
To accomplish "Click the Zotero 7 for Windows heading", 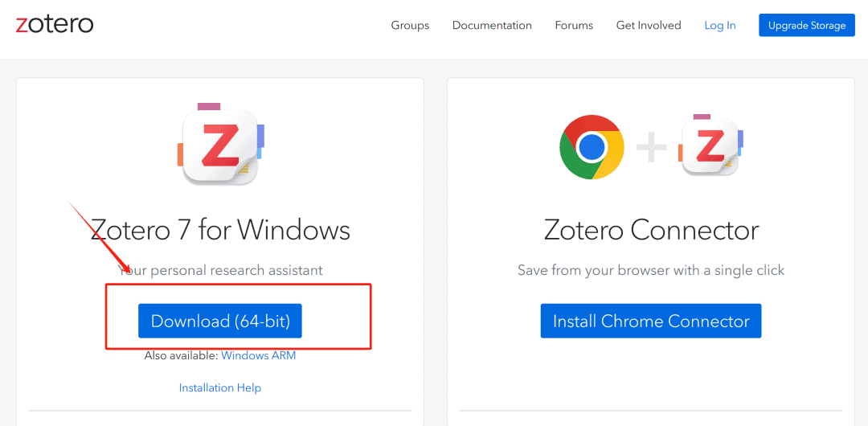I will (x=220, y=230).
